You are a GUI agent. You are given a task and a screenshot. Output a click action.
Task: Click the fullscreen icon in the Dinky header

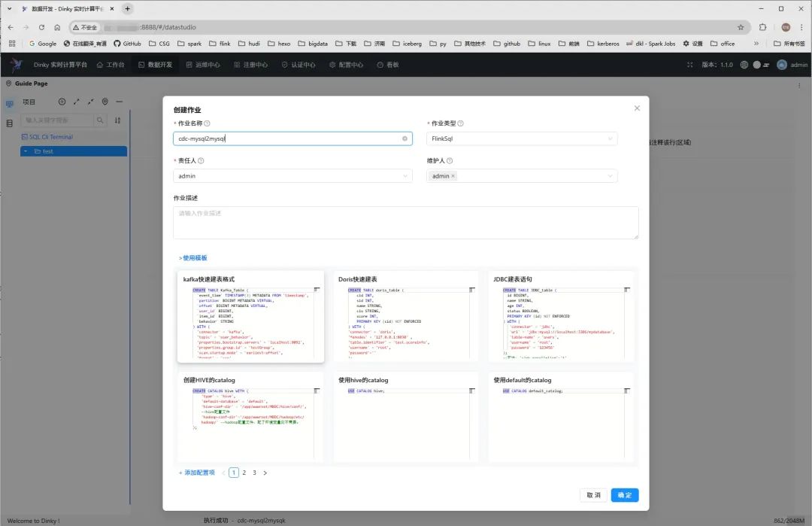point(689,65)
